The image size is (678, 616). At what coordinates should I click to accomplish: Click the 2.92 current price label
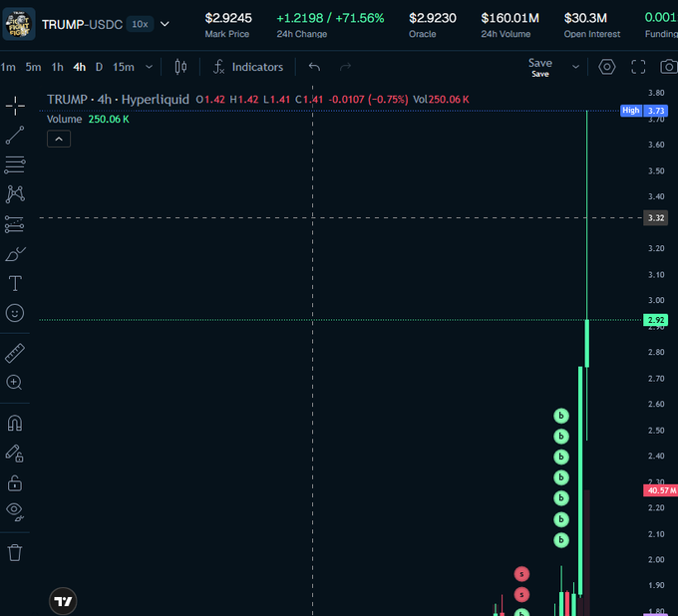[656, 320]
